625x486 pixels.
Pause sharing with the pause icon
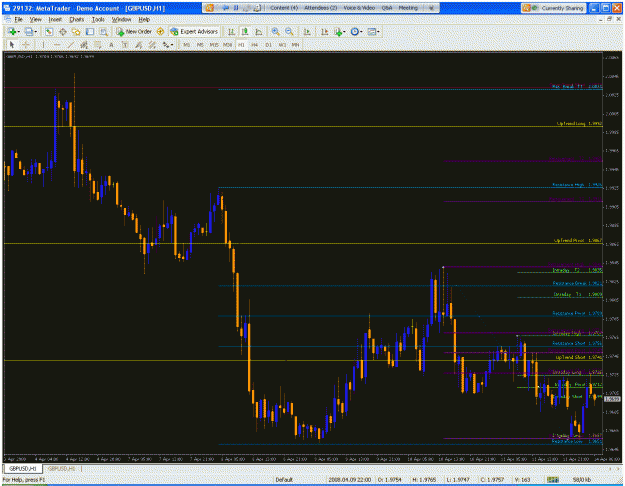[236, 8]
